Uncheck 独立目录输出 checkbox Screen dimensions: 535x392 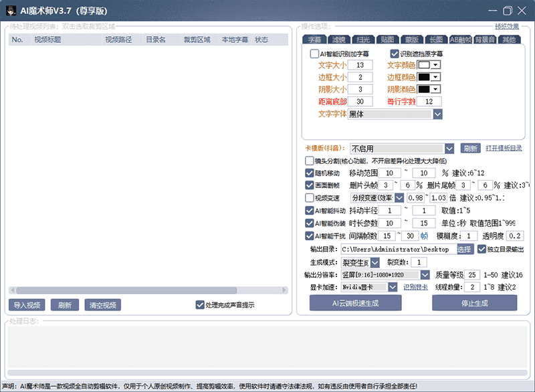pyautogui.click(x=481, y=250)
